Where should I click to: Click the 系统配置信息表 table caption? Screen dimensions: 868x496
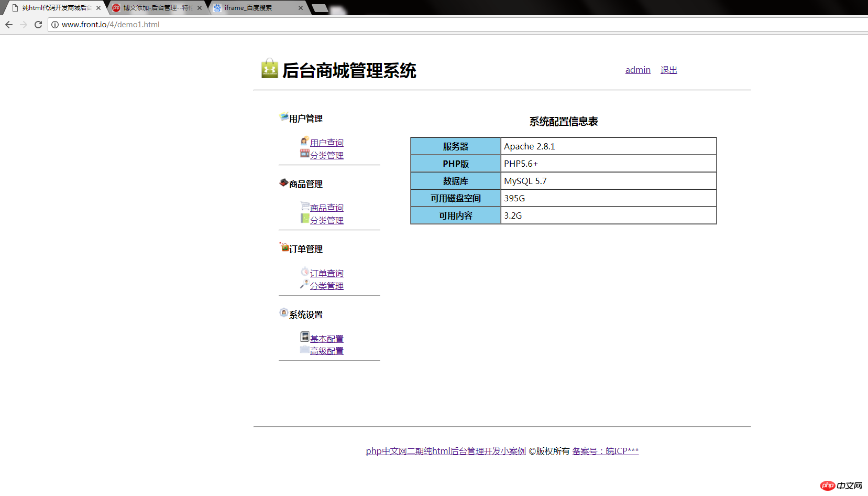[x=564, y=122]
